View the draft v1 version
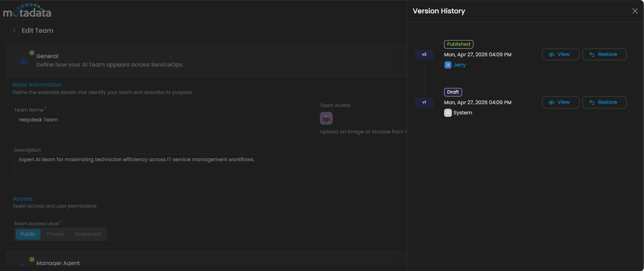Viewport: 644px width, 271px height. click(560, 102)
